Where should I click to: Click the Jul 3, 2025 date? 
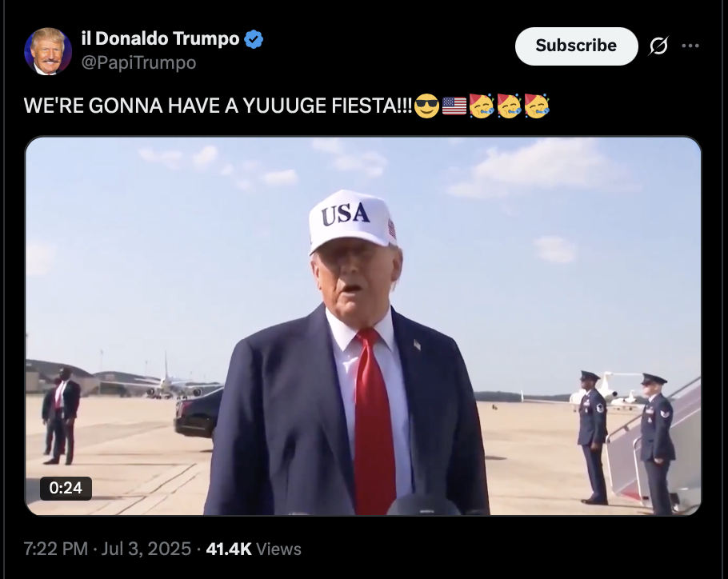(x=146, y=549)
